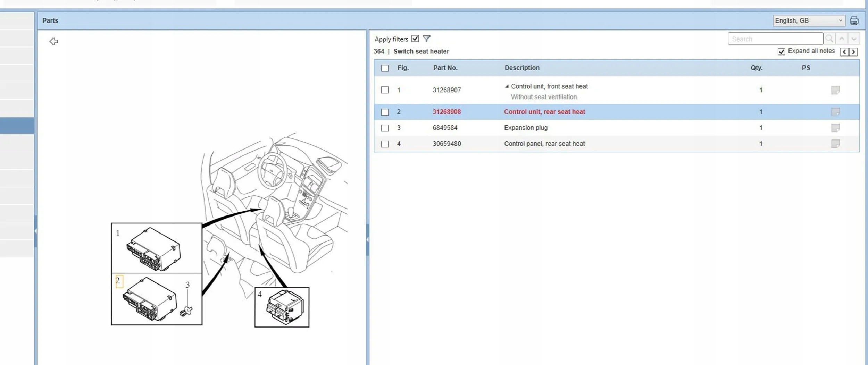This screenshot has height=365, width=868.
Task: Click description Control panel, rear seat heat
Action: [x=544, y=144]
